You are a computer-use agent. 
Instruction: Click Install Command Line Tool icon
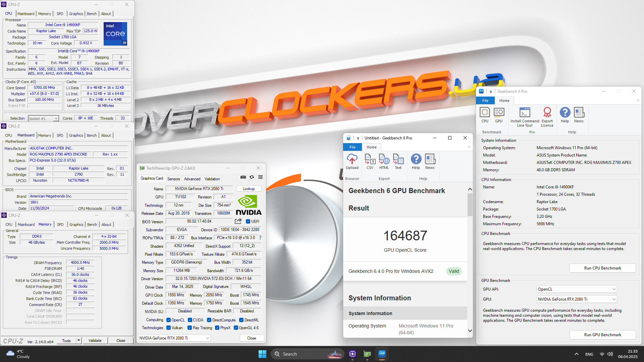pos(525,117)
